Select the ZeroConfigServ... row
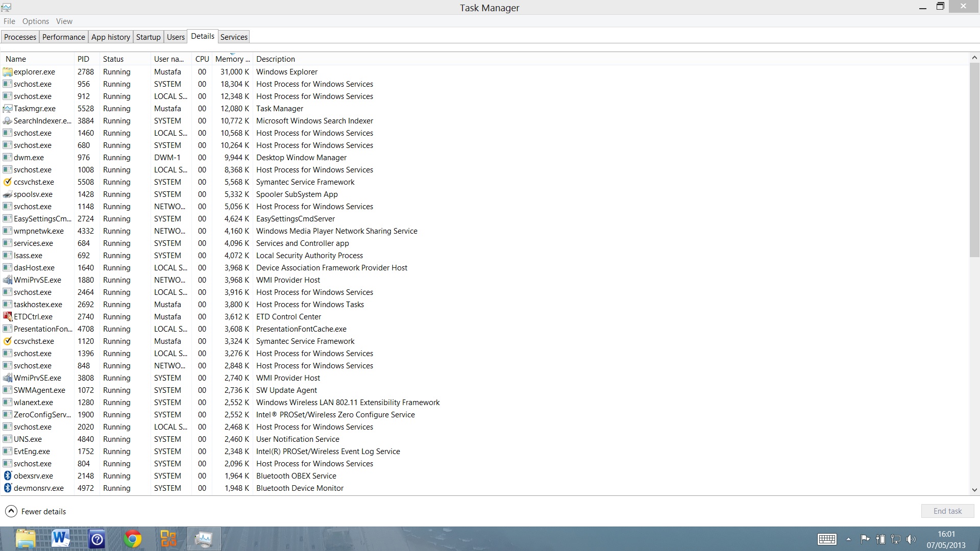This screenshot has width=980, height=551. click(485, 415)
